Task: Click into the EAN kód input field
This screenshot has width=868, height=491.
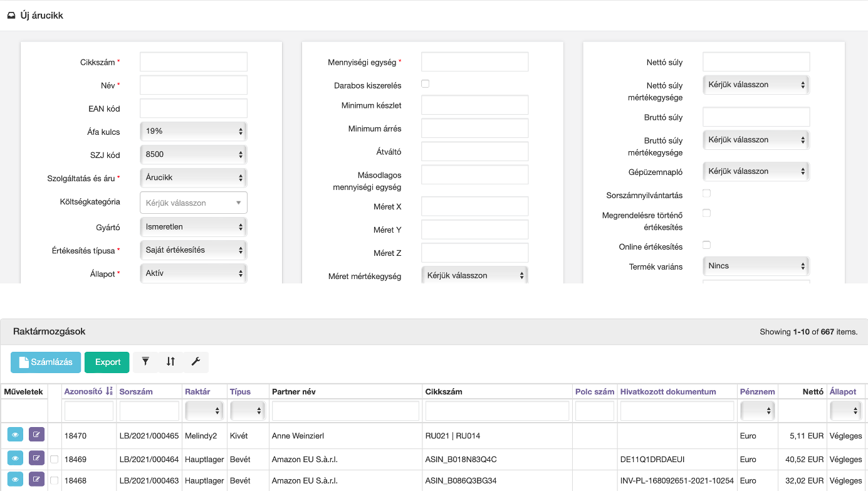Action: tap(194, 108)
